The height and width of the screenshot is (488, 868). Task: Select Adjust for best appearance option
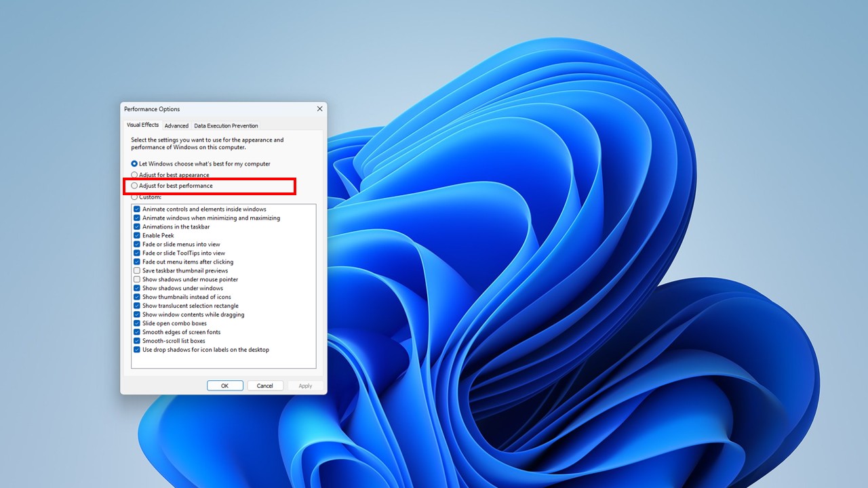click(134, 175)
